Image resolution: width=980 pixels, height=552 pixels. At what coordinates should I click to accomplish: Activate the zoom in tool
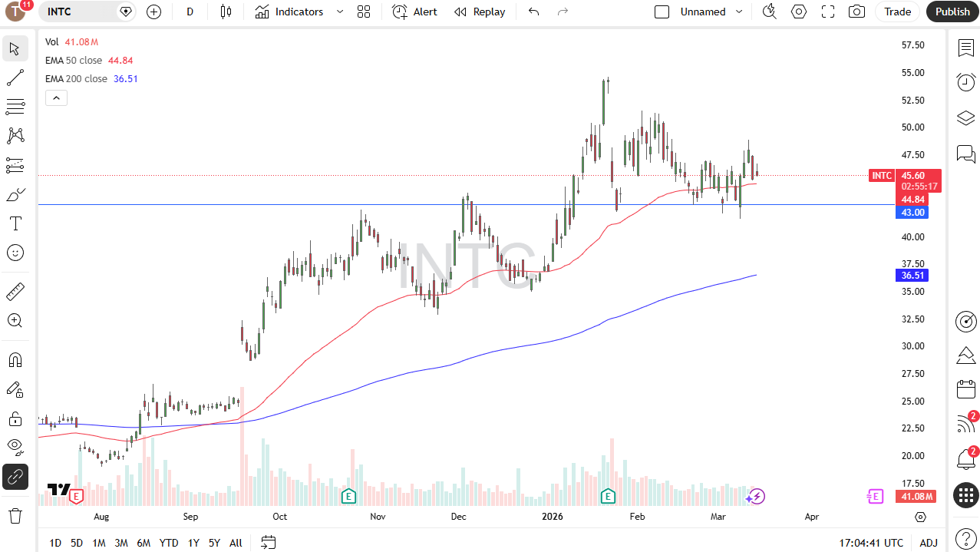(15, 320)
